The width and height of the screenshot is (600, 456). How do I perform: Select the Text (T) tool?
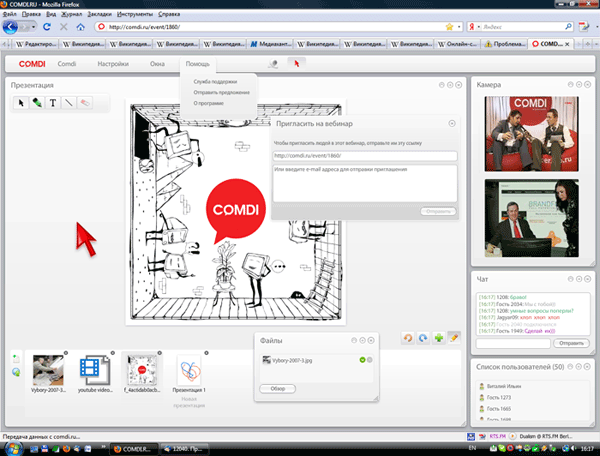point(53,103)
